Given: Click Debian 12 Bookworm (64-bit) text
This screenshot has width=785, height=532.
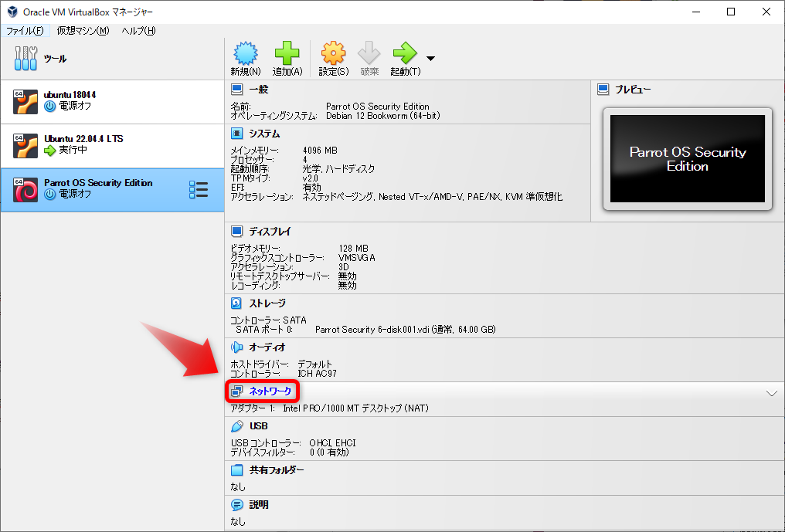Looking at the screenshot, I should click(383, 116).
